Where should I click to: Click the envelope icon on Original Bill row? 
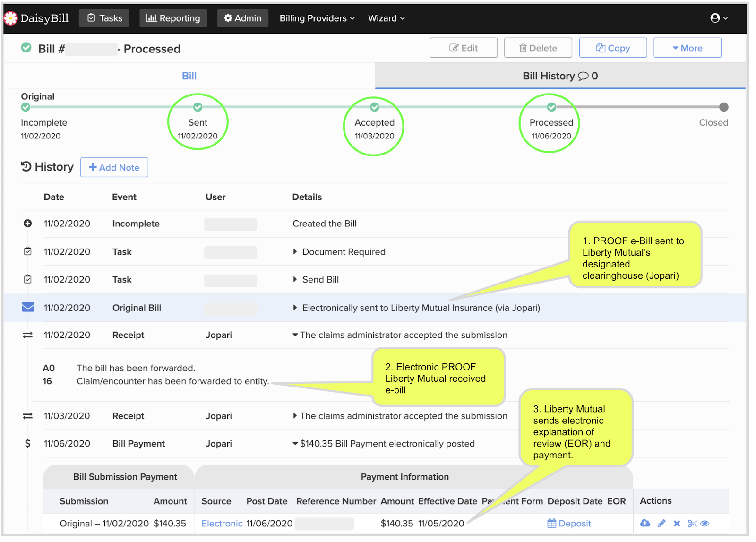[28, 307]
